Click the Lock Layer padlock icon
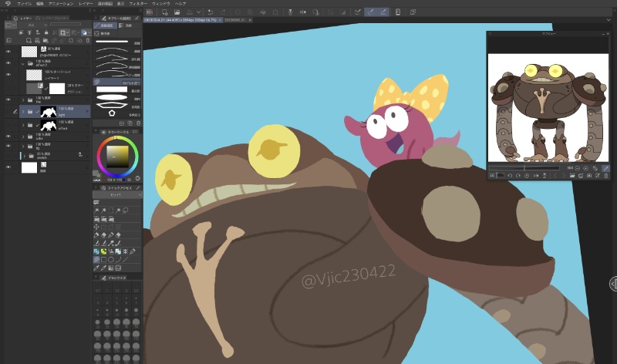Viewport: 617px width, 364px height. pos(46,32)
